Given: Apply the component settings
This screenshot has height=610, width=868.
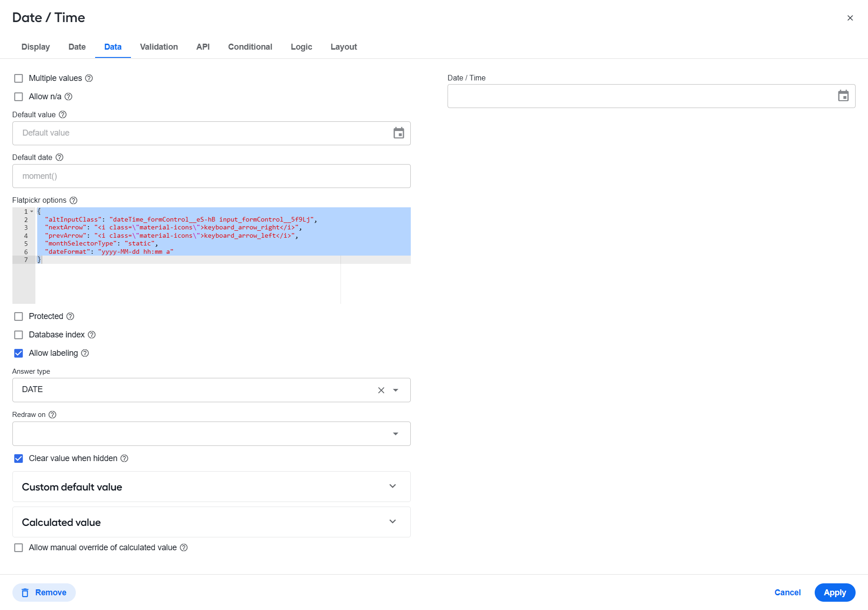Looking at the screenshot, I should point(835,593).
